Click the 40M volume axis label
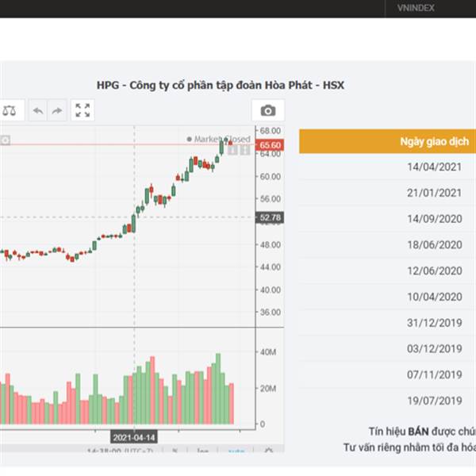 268,352
